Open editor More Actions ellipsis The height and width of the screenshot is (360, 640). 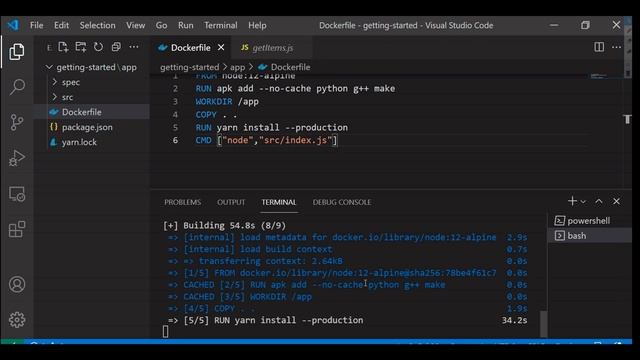616,47
